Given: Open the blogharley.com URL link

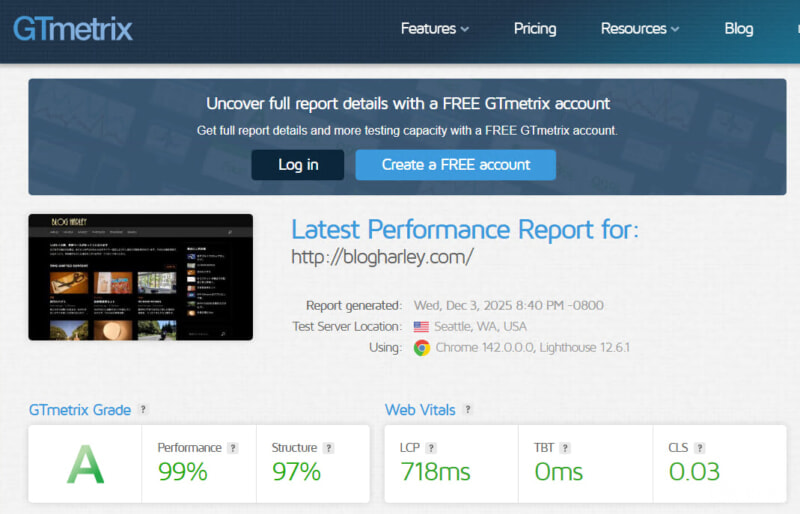Looking at the screenshot, I should [382, 257].
